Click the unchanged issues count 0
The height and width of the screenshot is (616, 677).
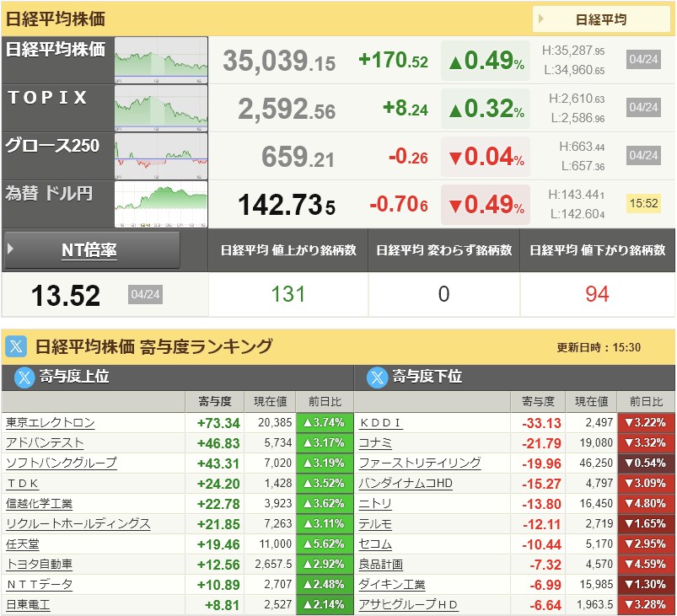click(443, 294)
